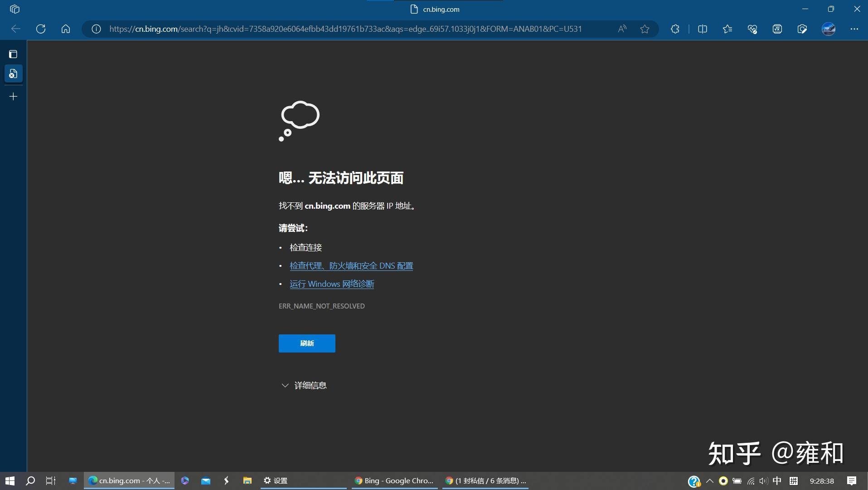Open the battery status icon
This screenshot has height=490, width=868.
point(737,481)
